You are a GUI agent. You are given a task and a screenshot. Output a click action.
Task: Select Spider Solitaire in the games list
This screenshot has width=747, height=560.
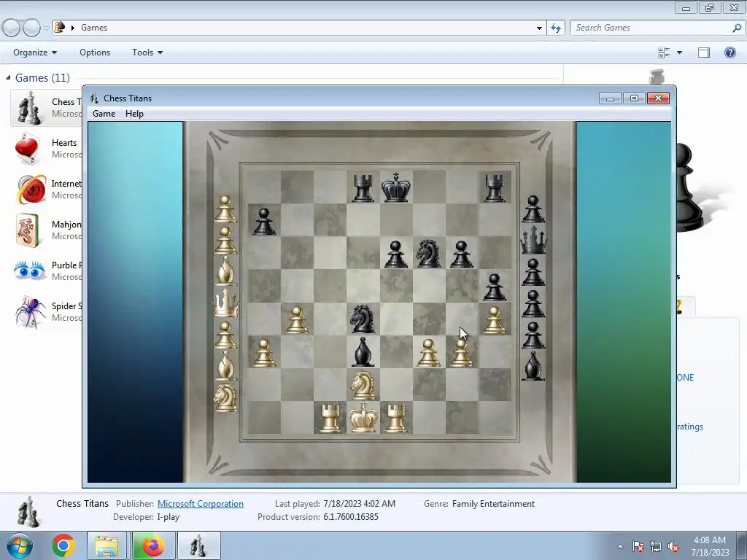pyautogui.click(x=46, y=312)
